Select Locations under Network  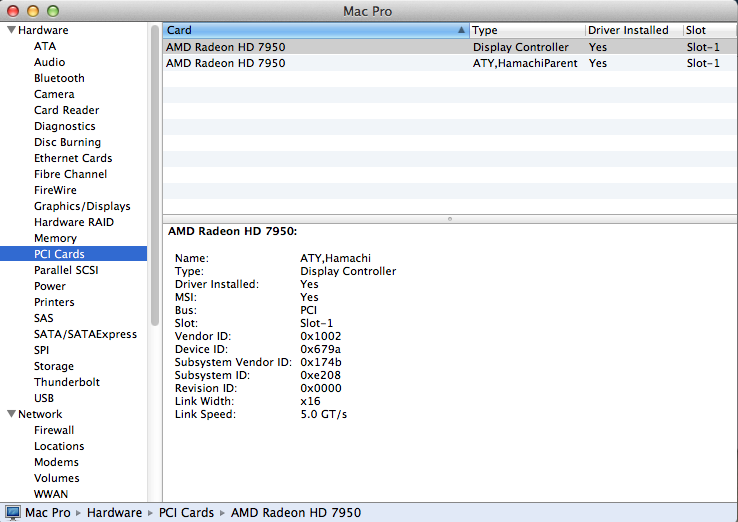(x=59, y=446)
